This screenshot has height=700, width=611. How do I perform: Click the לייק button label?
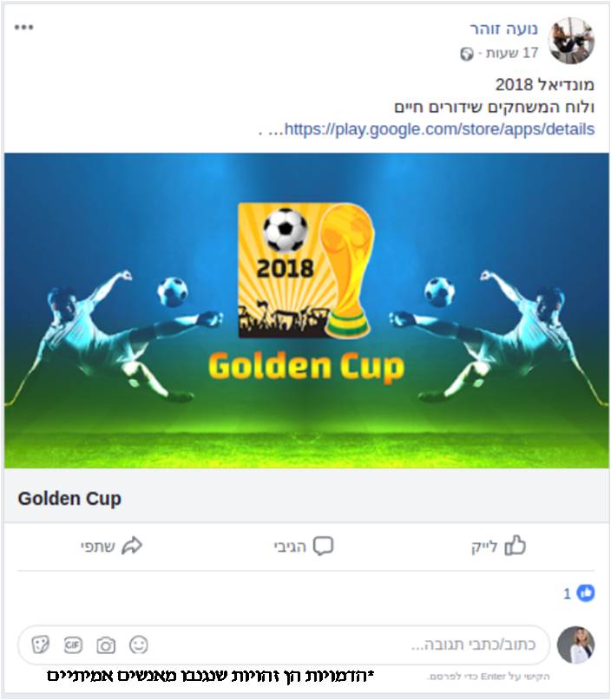pos(484,546)
